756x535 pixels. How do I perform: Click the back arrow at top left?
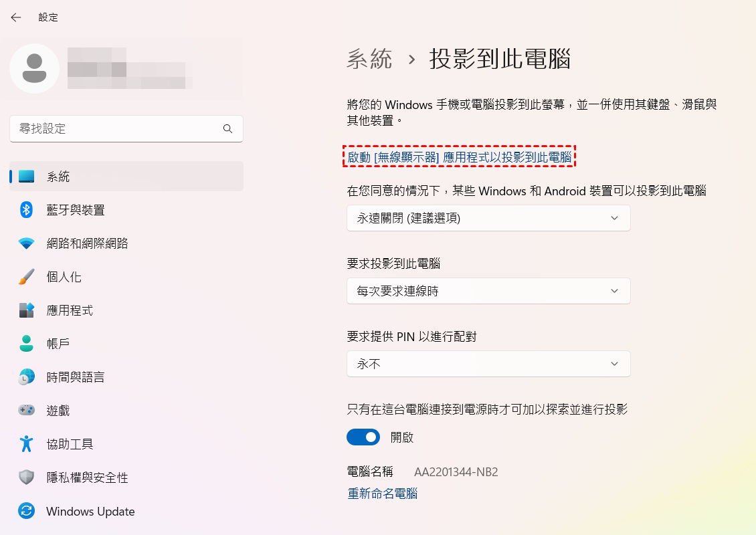tap(15, 17)
